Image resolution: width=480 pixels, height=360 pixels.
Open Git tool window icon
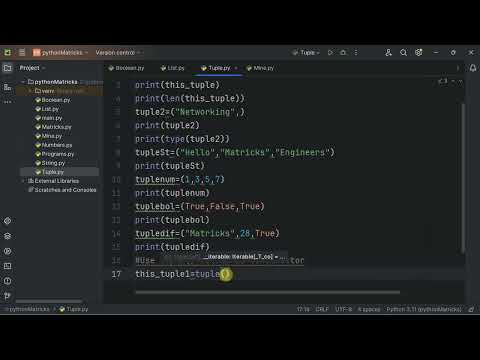coord(7,295)
